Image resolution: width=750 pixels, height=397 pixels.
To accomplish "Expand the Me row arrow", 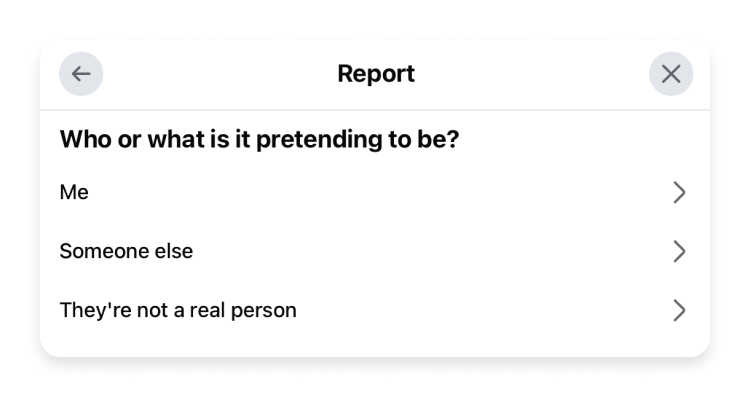I will (x=679, y=192).
